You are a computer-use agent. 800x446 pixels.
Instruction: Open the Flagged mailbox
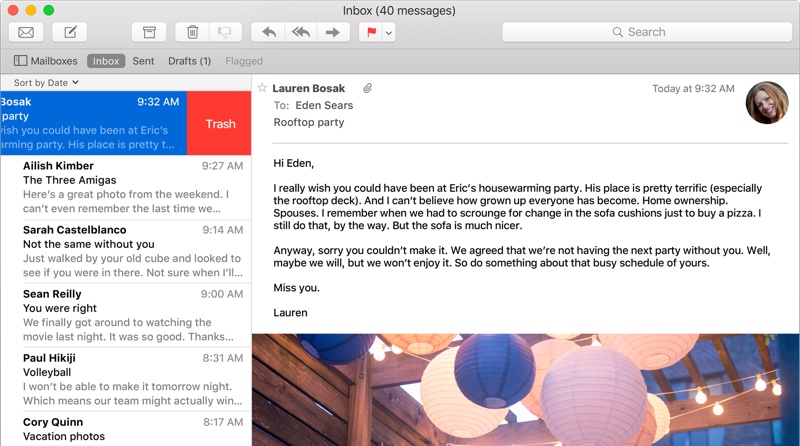tap(244, 61)
